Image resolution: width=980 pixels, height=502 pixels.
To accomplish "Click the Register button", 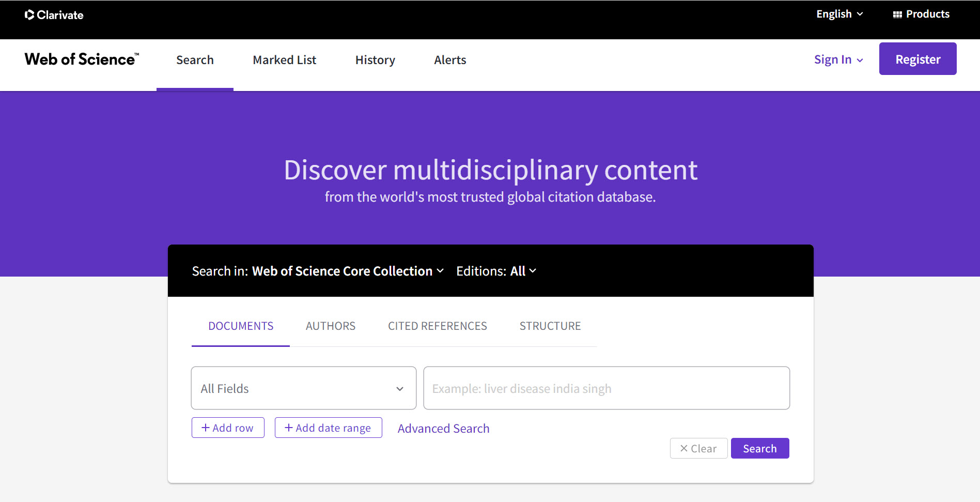I will click(917, 59).
